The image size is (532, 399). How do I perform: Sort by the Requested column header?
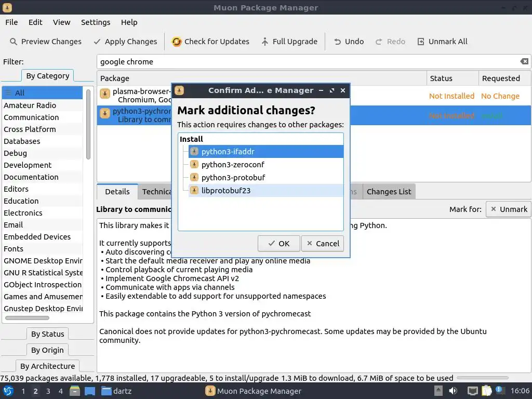504,78
